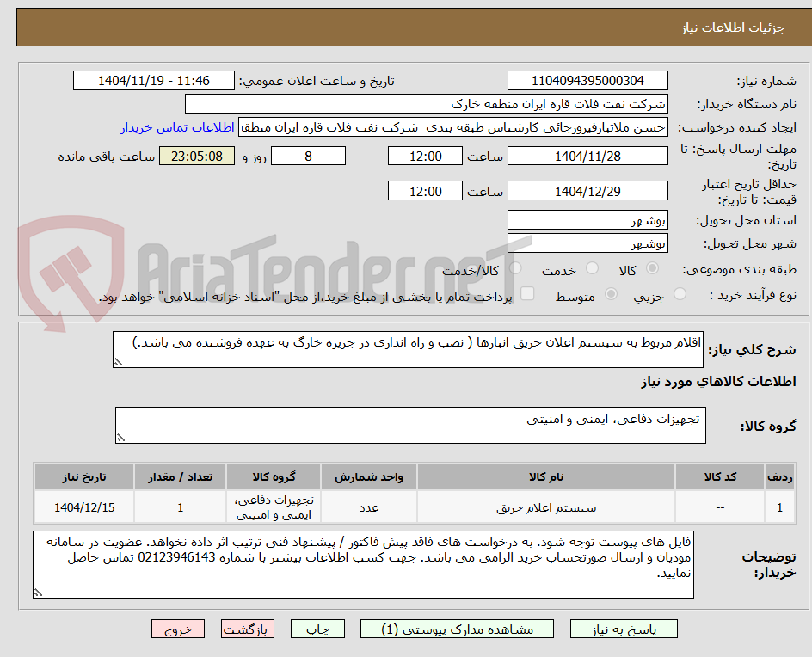Click the 1404/12/15 need date cell
The width and height of the screenshot is (812, 657).
pyautogui.click(x=84, y=507)
